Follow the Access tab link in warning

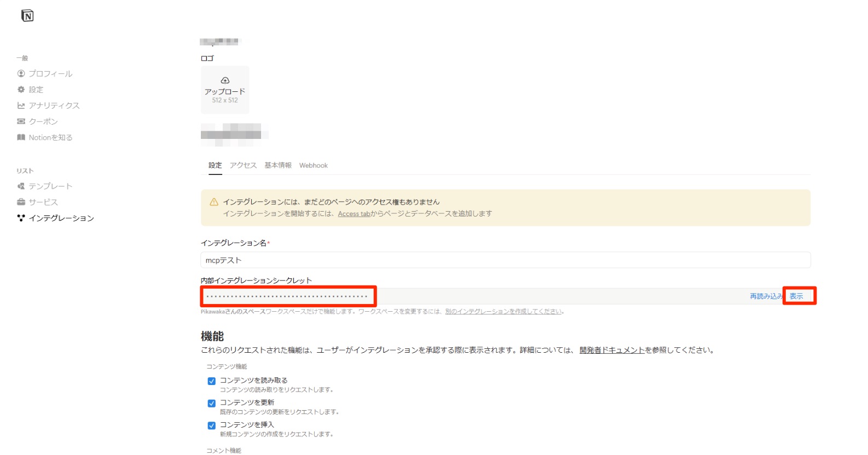tap(354, 214)
